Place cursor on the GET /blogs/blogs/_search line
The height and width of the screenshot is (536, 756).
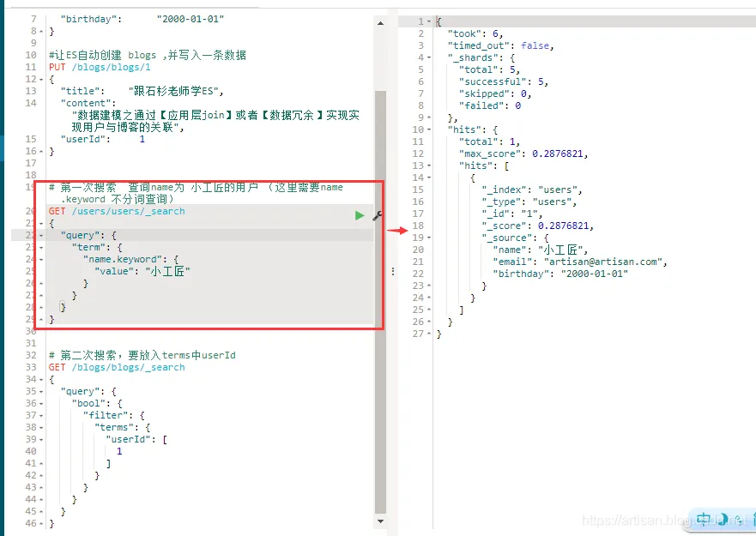[101, 366]
